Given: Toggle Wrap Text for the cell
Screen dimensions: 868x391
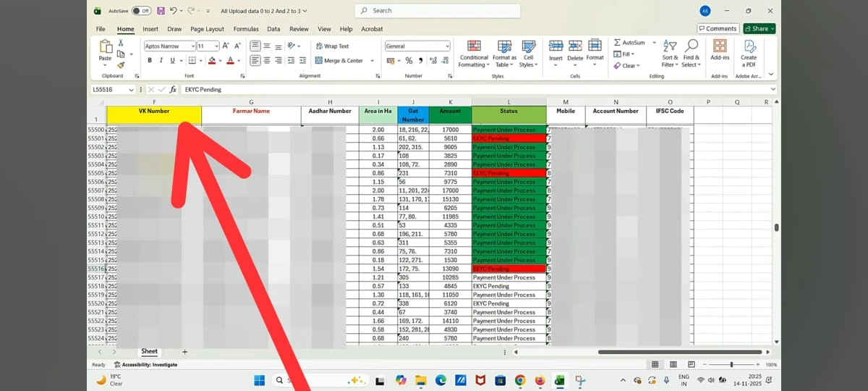Looking at the screenshot, I should pyautogui.click(x=332, y=46).
